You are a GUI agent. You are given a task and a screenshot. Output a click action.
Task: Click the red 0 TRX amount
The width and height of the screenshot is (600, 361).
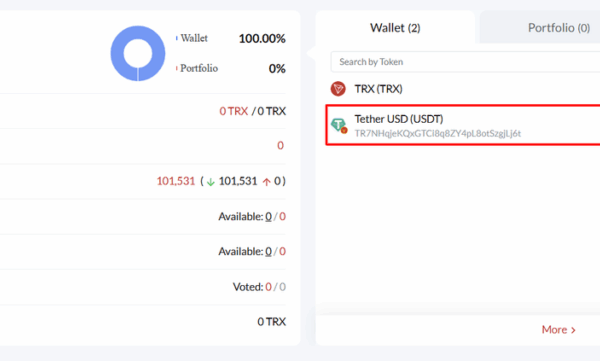point(233,111)
